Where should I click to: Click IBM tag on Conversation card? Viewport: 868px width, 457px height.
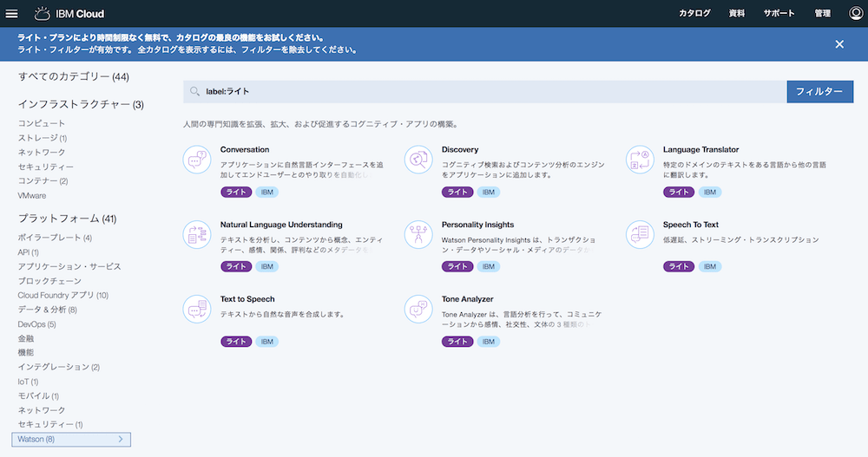266,192
